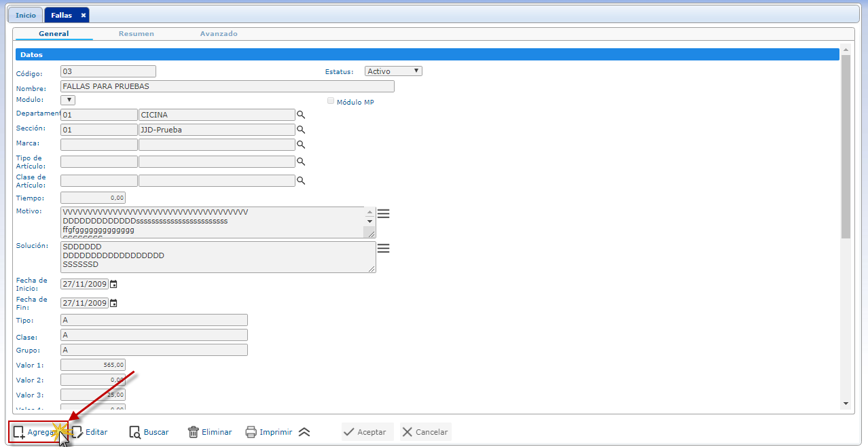Screen dimensions: 868x447
Task: Expand the Modulo dropdown arrow
Action: click(x=68, y=100)
